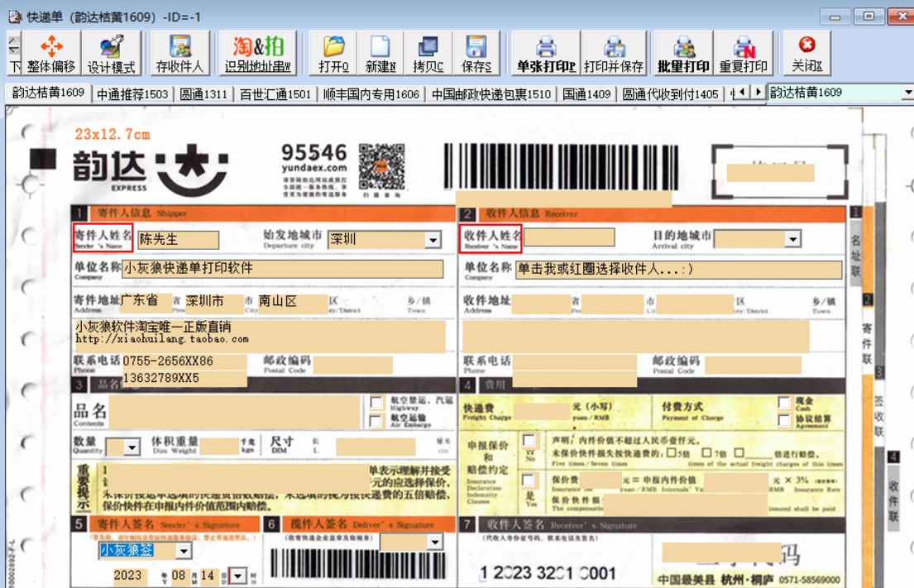
Task: Click the 整体偏移 overall offset tool
Action: point(51,54)
